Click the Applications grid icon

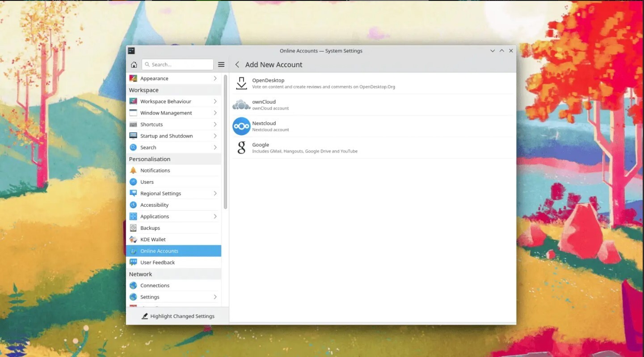pos(133,216)
